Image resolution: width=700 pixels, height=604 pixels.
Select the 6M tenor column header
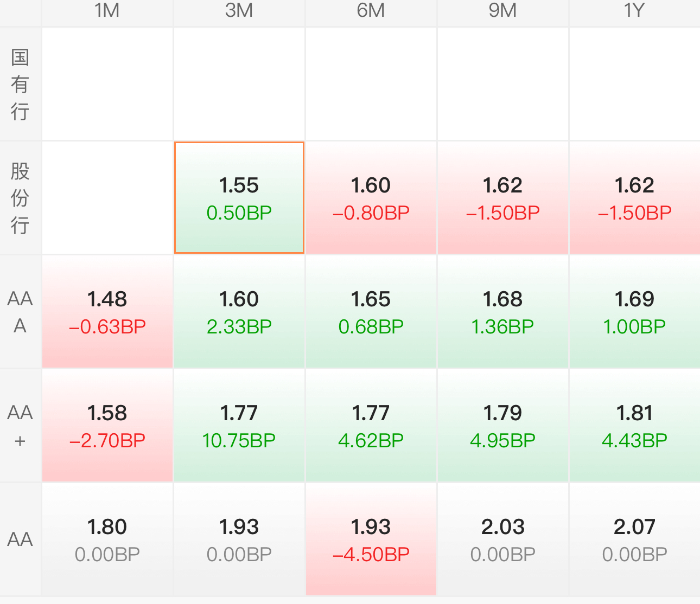pyautogui.click(x=371, y=11)
